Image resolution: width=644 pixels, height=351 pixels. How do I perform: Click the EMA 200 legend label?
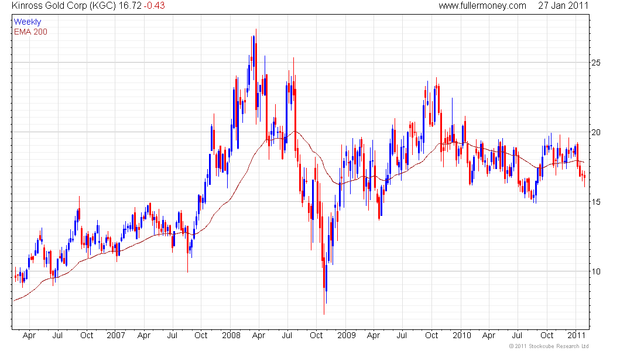pyautogui.click(x=30, y=32)
